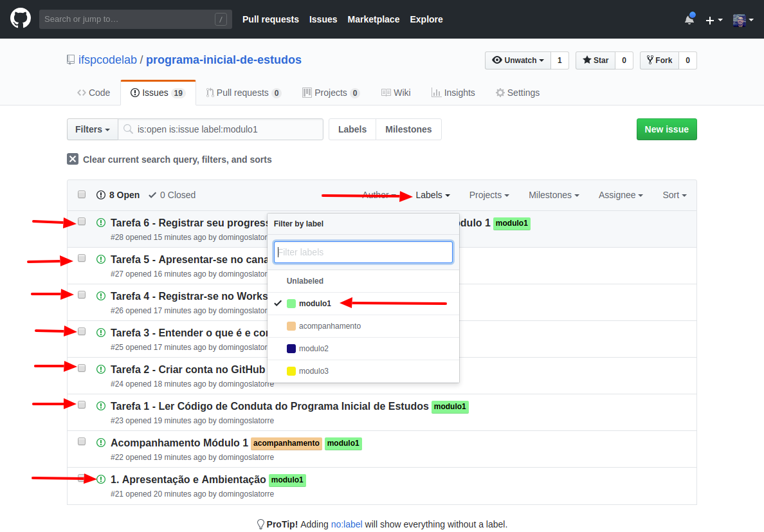Select all issues checkbox in list header
764x532 pixels.
tap(82, 194)
